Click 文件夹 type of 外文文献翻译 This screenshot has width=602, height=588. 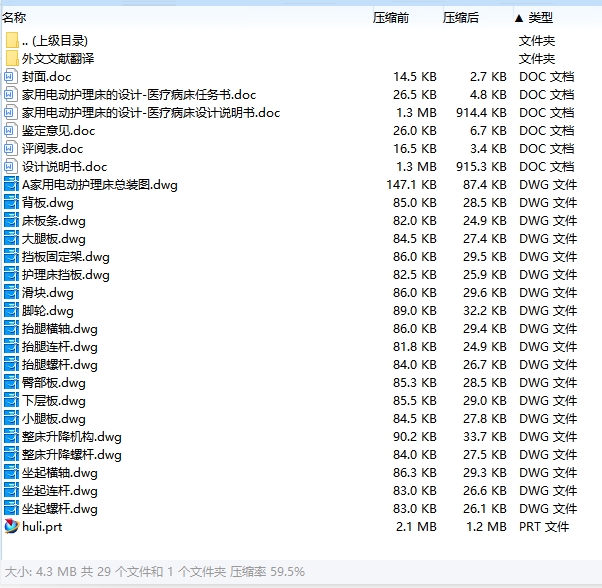[x=537, y=59]
